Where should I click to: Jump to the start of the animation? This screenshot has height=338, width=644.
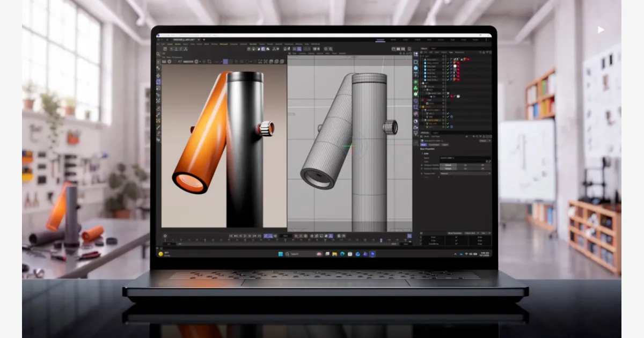click(231, 236)
